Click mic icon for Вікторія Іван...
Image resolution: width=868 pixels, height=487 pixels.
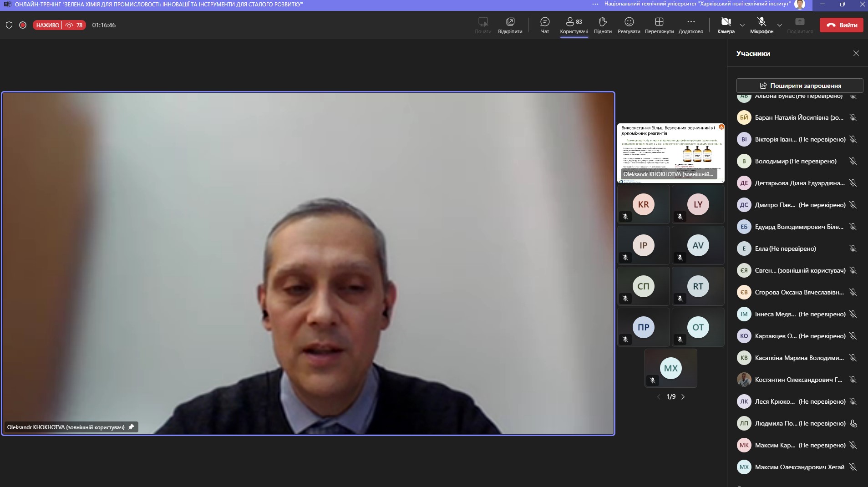coord(853,139)
